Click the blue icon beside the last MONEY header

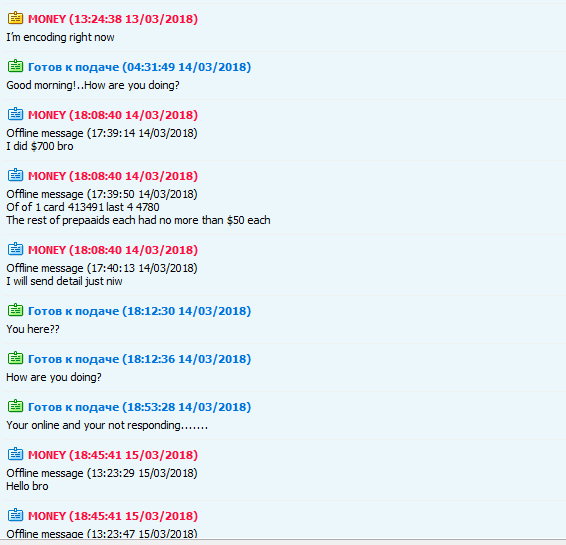(15, 515)
